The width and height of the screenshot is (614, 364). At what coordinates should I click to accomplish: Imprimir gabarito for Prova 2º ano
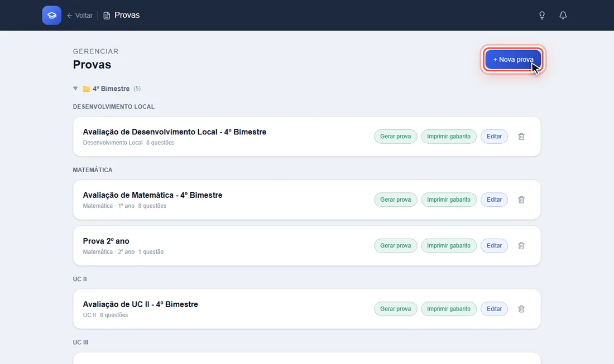point(449,245)
